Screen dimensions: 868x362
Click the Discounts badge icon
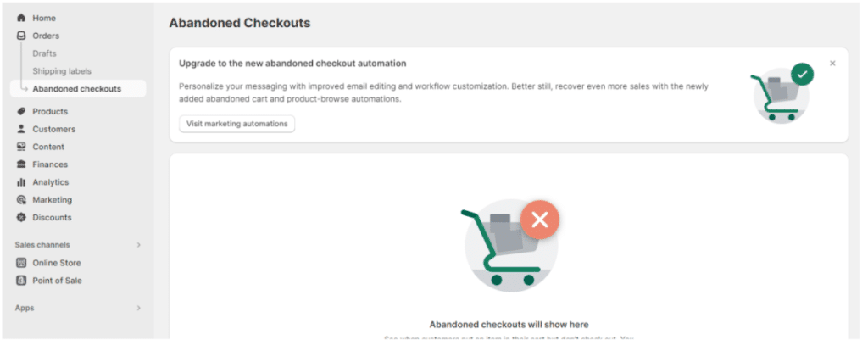(x=21, y=218)
